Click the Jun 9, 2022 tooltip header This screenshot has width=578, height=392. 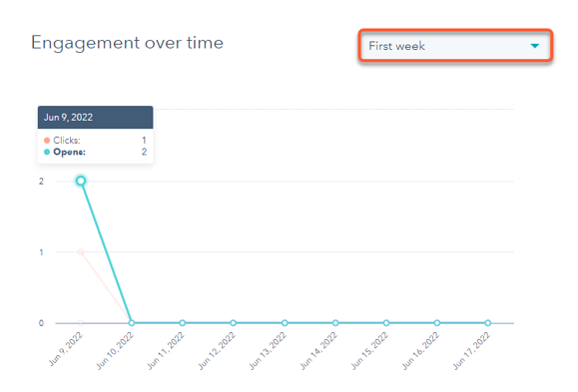[96, 118]
